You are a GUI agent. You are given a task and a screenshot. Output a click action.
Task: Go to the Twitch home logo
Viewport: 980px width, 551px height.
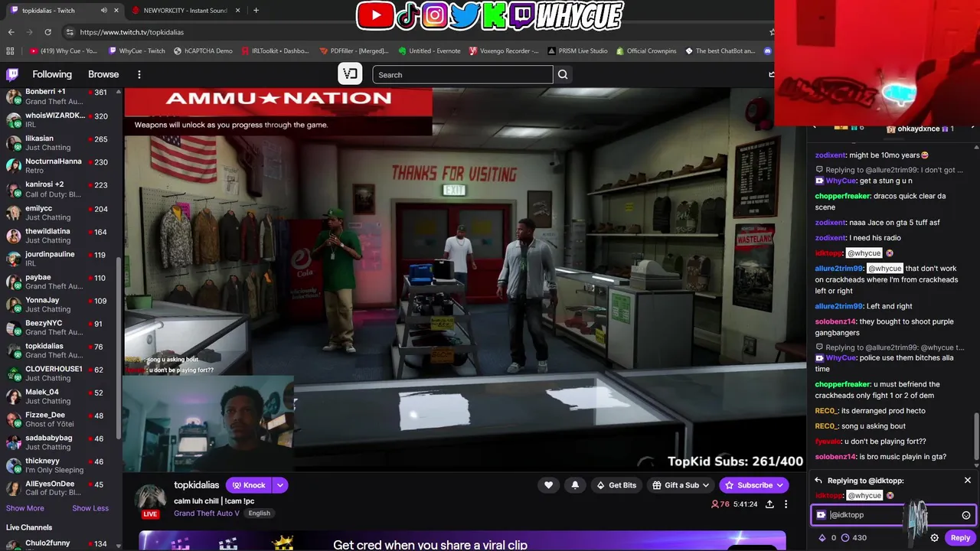tap(12, 74)
